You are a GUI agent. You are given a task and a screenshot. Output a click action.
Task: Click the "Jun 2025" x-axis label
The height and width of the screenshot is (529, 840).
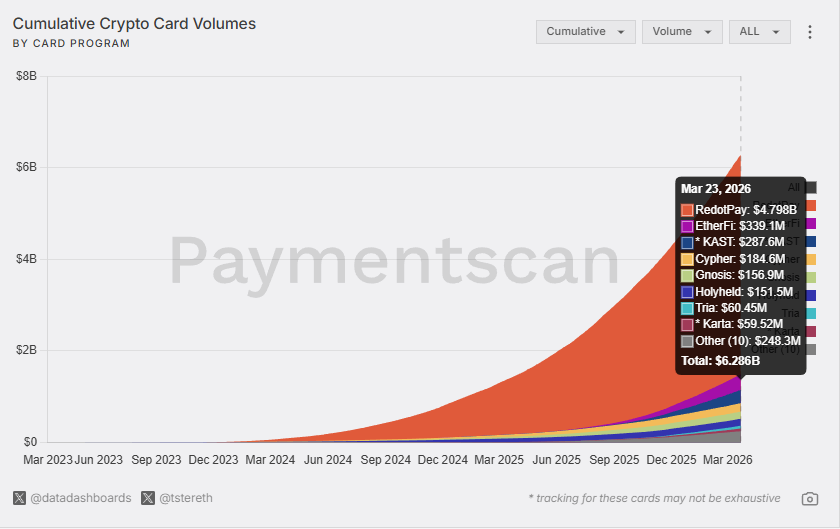pos(556,460)
